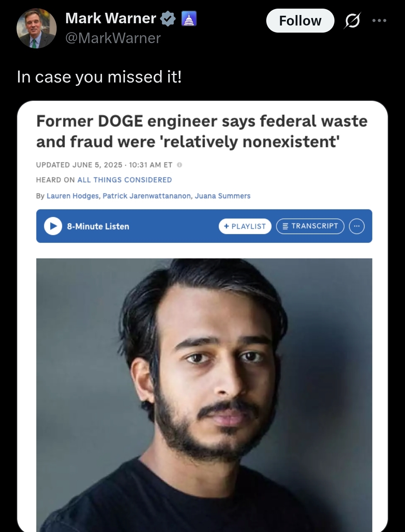Click the blue verified checkmark badge
Image resolution: width=405 pixels, height=532 pixels.
[x=168, y=19]
